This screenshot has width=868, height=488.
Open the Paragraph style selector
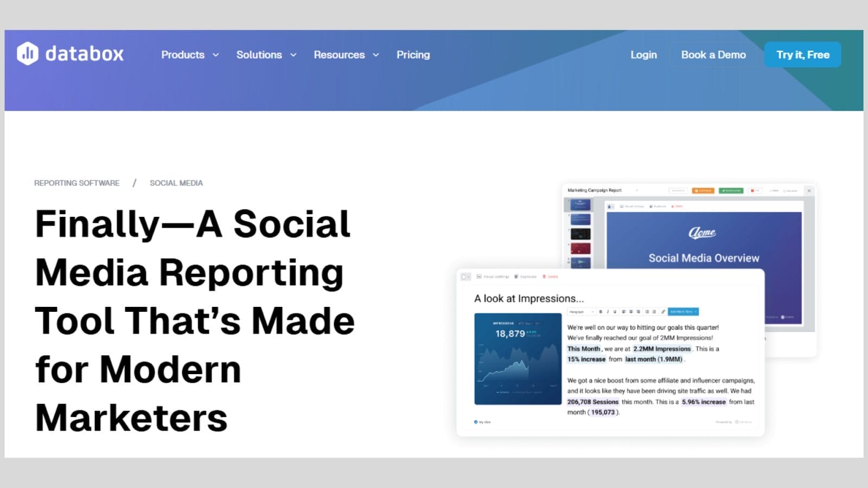579,312
